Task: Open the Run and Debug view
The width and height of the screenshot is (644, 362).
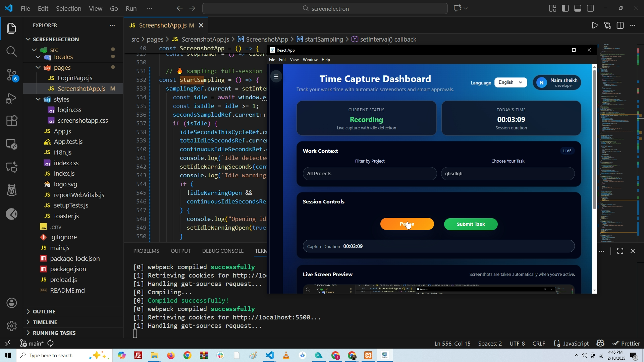Action: pos(11,98)
